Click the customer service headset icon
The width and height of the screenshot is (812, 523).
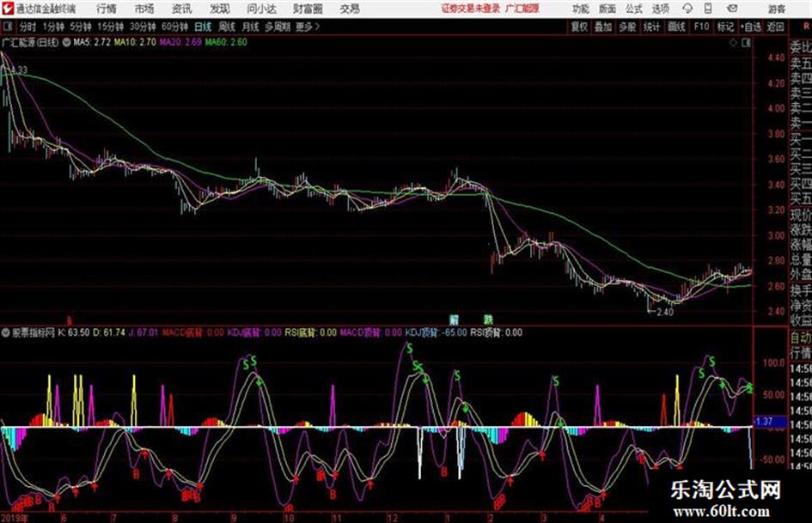pos(687,9)
